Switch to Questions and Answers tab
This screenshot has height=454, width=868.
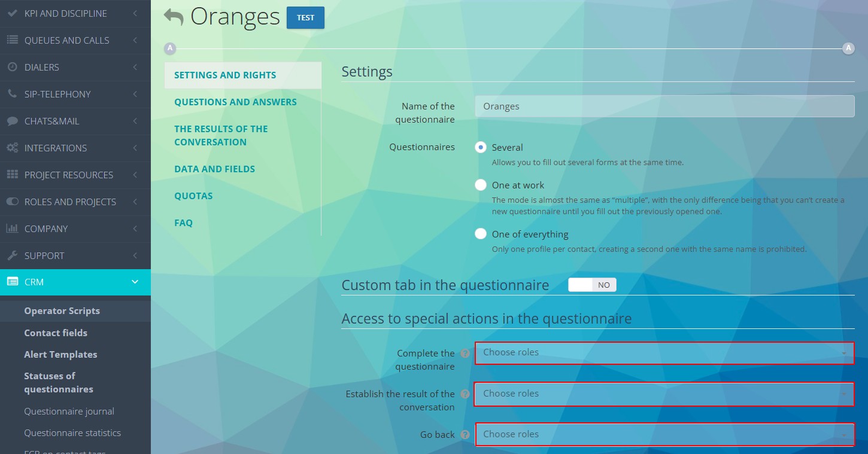pos(235,102)
